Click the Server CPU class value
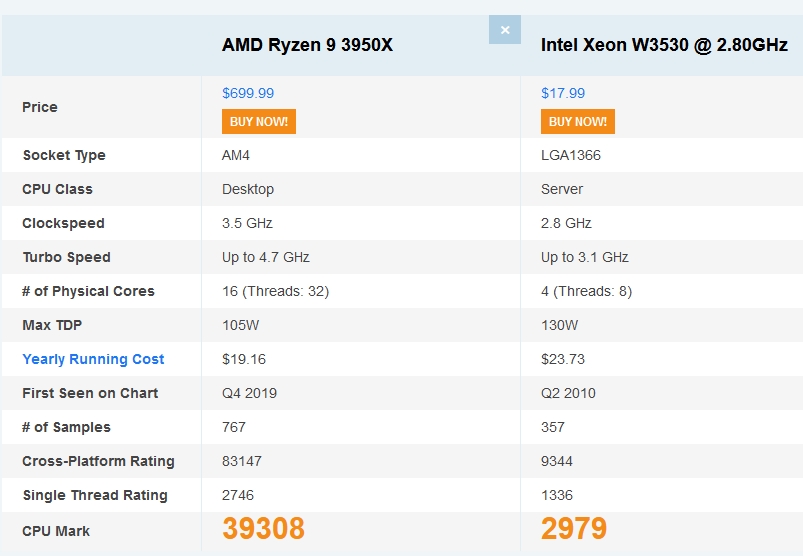Viewport: 803px width, 556px height. 562,189
